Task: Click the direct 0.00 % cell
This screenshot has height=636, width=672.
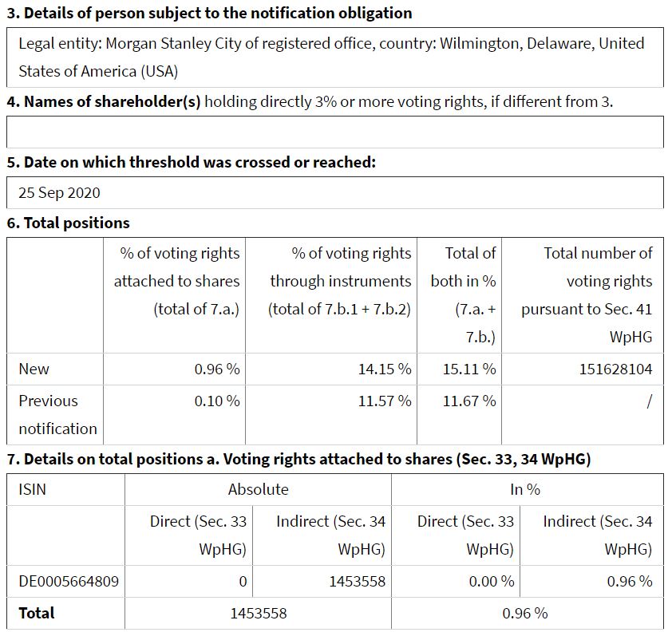Action: pyautogui.click(x=491, y=581)
